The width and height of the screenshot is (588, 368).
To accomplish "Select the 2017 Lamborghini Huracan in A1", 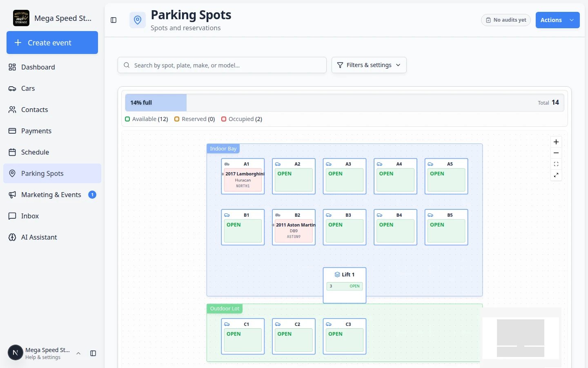I will (243, 180).
